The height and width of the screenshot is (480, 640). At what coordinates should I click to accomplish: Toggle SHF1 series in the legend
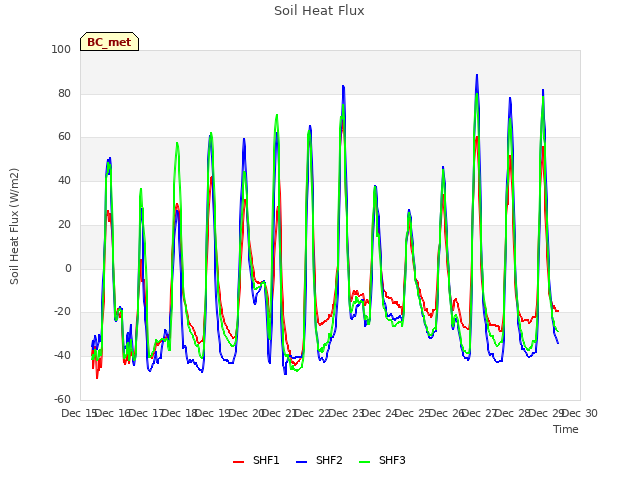pyautogui.click(x=256, y=460)
